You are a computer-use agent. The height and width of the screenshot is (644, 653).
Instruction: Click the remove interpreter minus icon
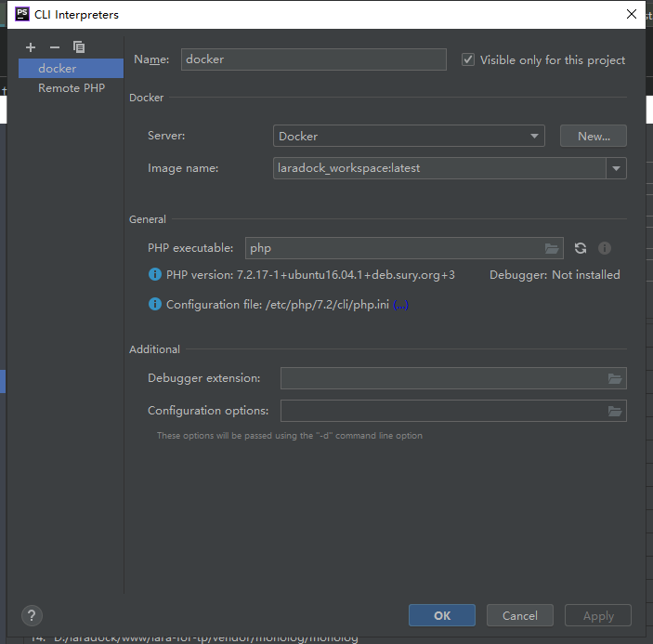click(55, 46)
